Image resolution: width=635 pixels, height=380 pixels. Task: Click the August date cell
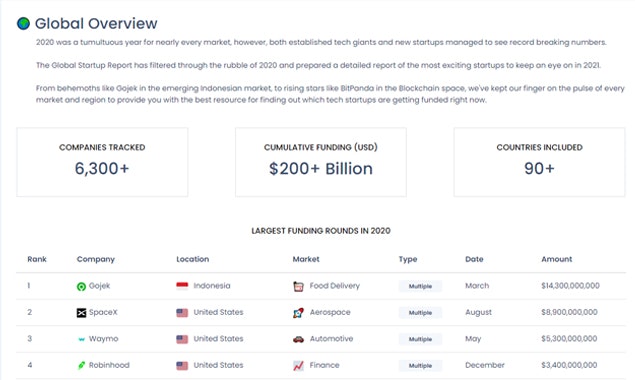pos(478,312)
